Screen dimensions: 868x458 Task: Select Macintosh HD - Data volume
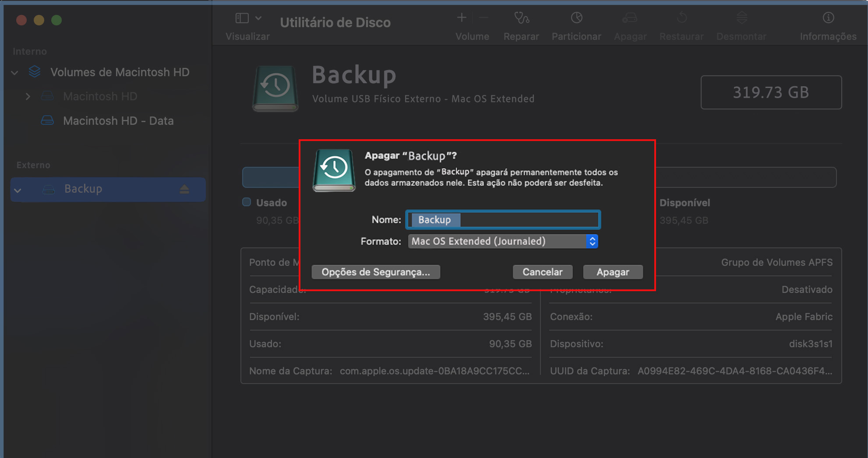click(119, 120)
